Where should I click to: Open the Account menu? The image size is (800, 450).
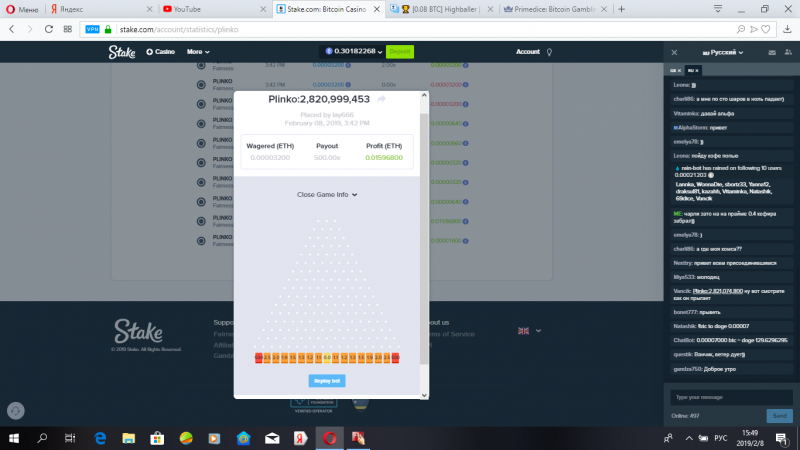pyautogui.click(x=528, y=52)
